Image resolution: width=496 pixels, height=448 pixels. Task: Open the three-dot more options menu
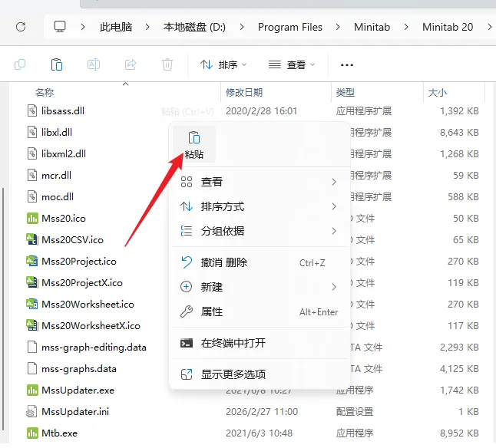(347, 65)
